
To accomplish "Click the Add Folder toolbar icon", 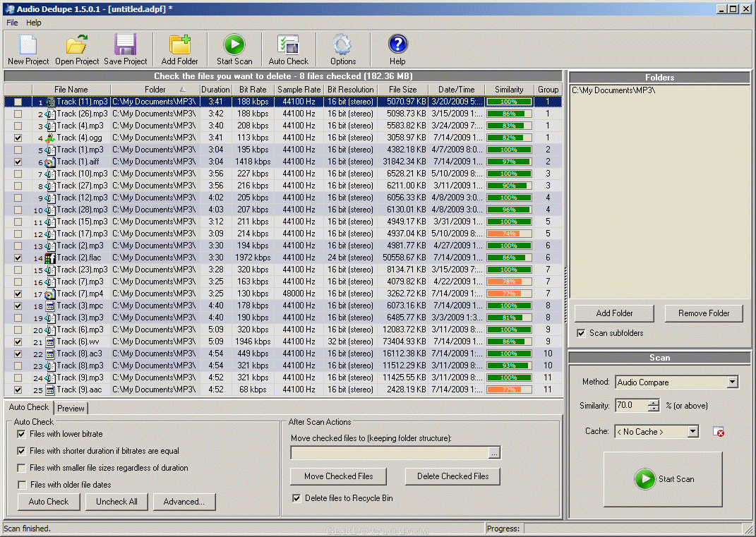I will tap(180, 45).
